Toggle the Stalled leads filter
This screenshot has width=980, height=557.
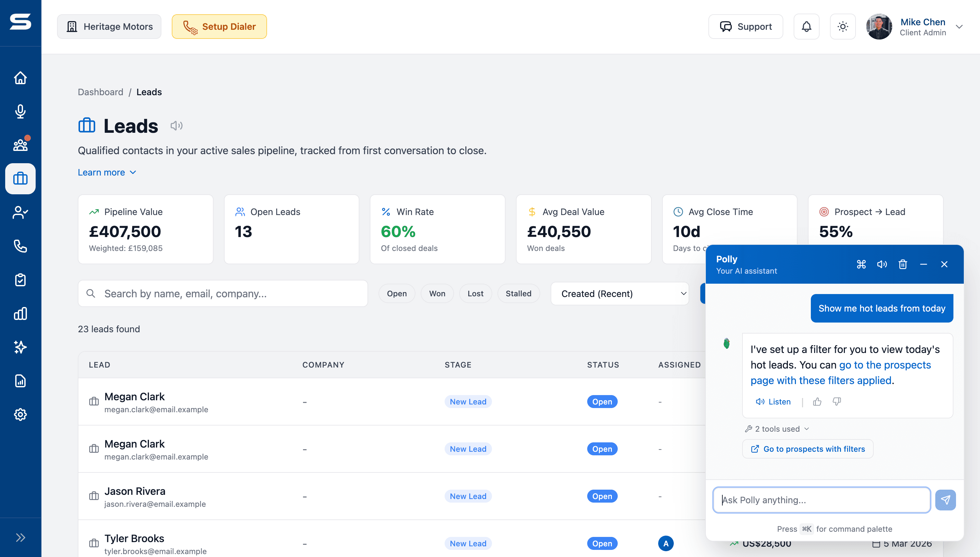(519, 293)
